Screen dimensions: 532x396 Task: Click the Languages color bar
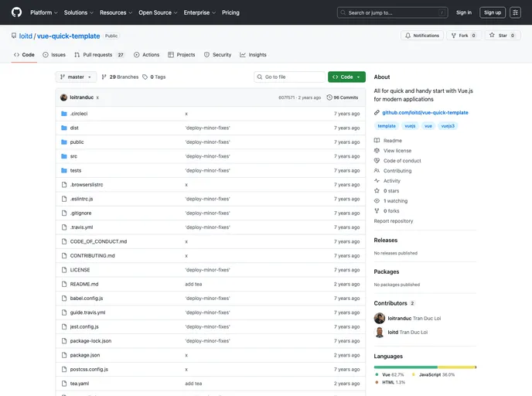[425, 367]
